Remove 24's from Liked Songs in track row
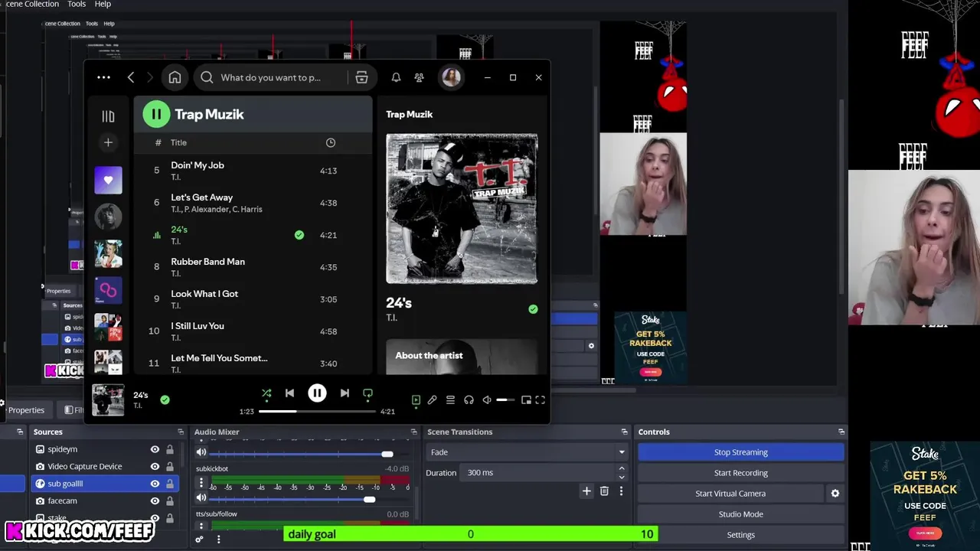The width and height of the screenshot is (980, 551). pyautogui.click(x=299, y=235)
